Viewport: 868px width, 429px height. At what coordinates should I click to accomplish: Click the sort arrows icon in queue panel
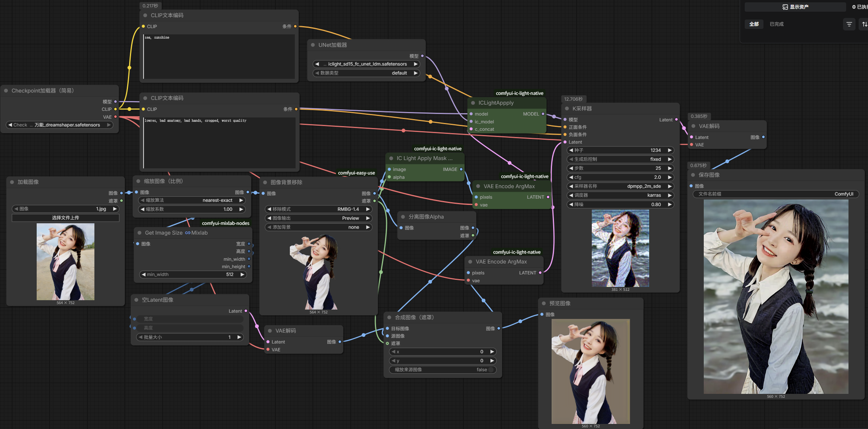(x=864, y=24)
